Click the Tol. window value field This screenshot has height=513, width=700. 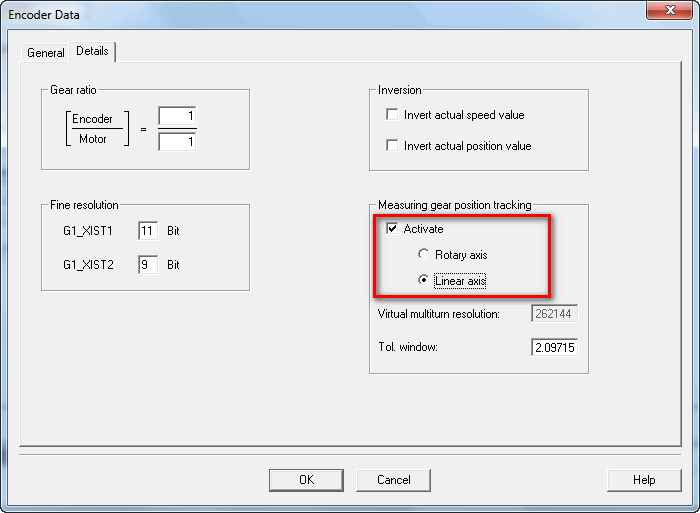pos(554,347)
